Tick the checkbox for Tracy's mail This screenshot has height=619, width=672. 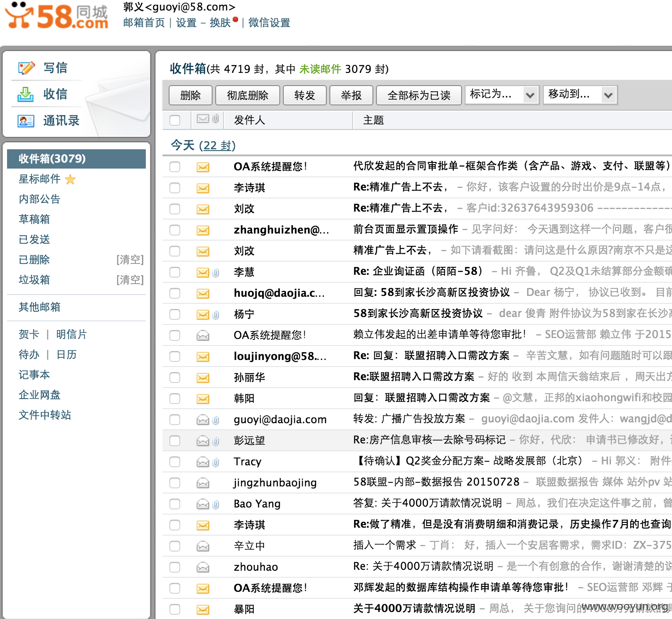click(x=175, y=462)
